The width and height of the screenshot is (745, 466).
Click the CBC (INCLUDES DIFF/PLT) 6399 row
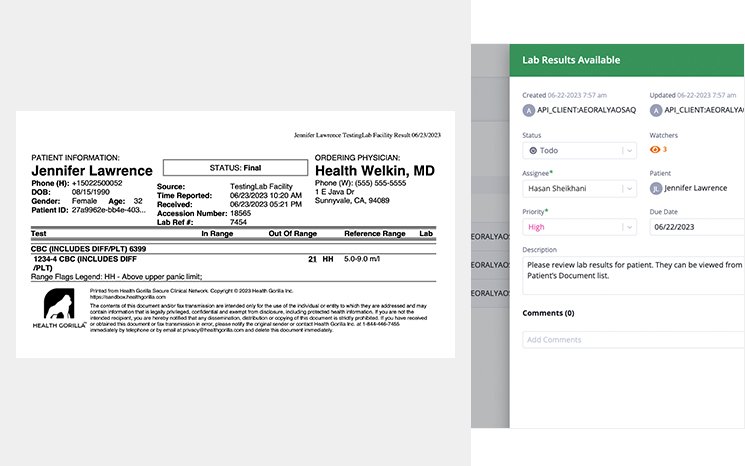pyautogui.click(x=233, y=248)
